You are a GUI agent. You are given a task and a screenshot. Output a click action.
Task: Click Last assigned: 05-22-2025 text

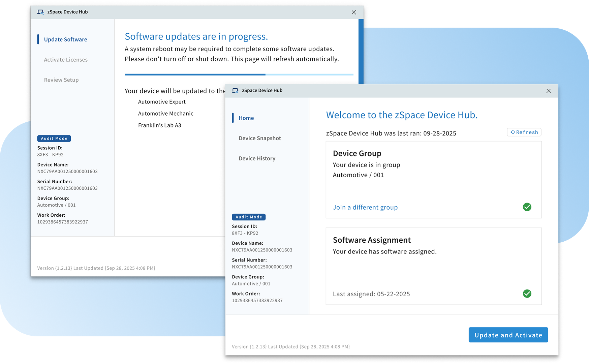coord(371,294)
